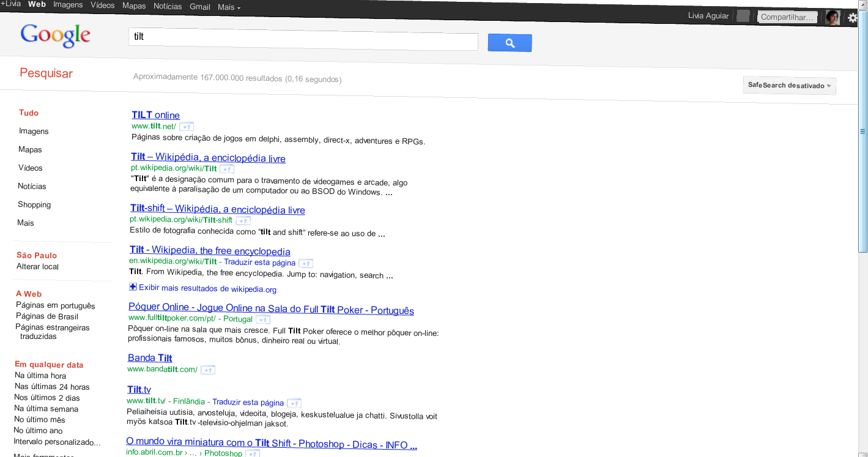
Task: Click +1 beside www.bandatilt.com
Action: click(x=207, y=370)
